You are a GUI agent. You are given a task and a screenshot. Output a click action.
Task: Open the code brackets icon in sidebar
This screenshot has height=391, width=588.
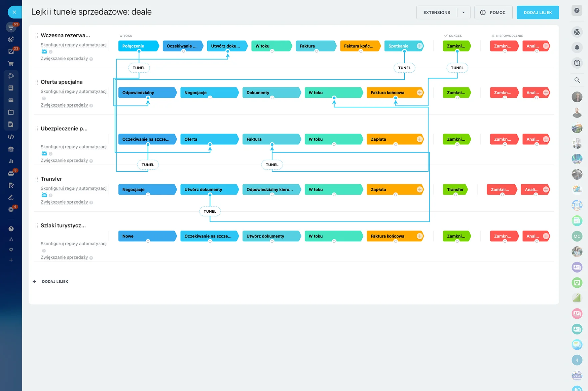click(11, 137)
